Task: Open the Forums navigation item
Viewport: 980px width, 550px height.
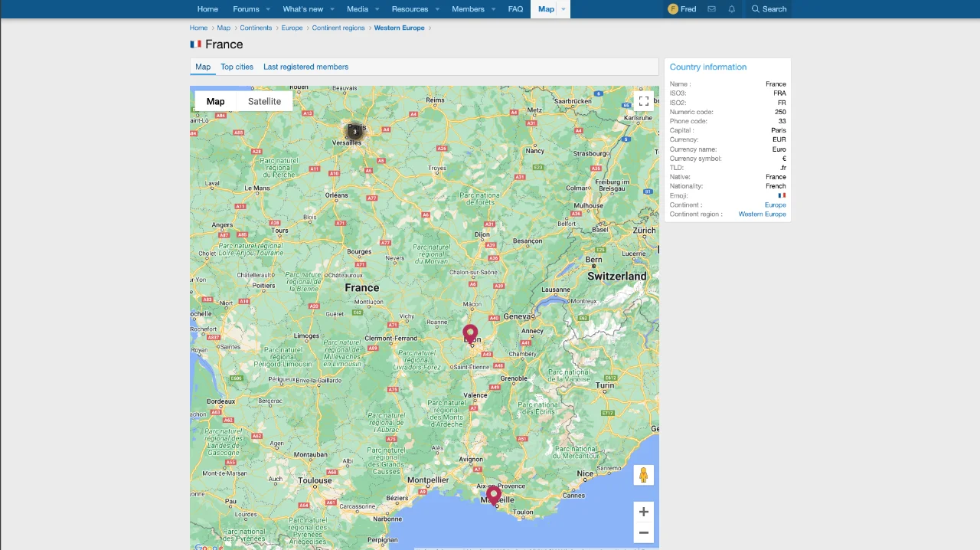Action: 246,9
